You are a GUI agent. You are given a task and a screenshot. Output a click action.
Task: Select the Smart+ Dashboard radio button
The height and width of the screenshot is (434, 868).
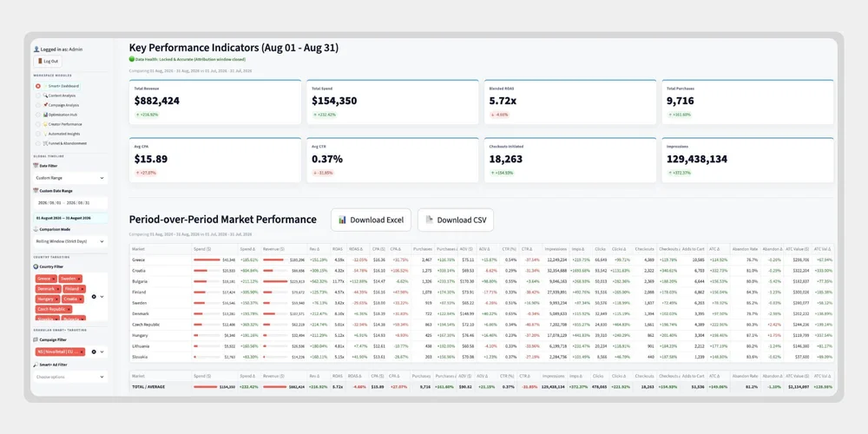(38, 86)
